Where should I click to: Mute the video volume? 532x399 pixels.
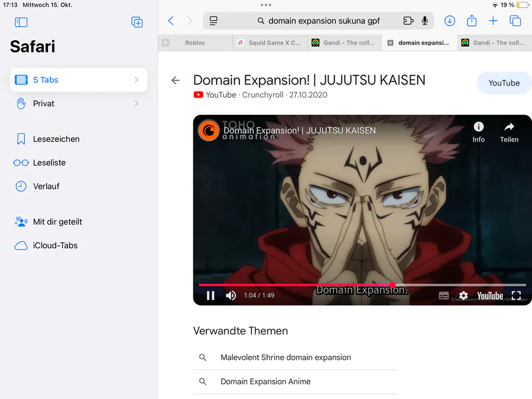coord(231,296)
